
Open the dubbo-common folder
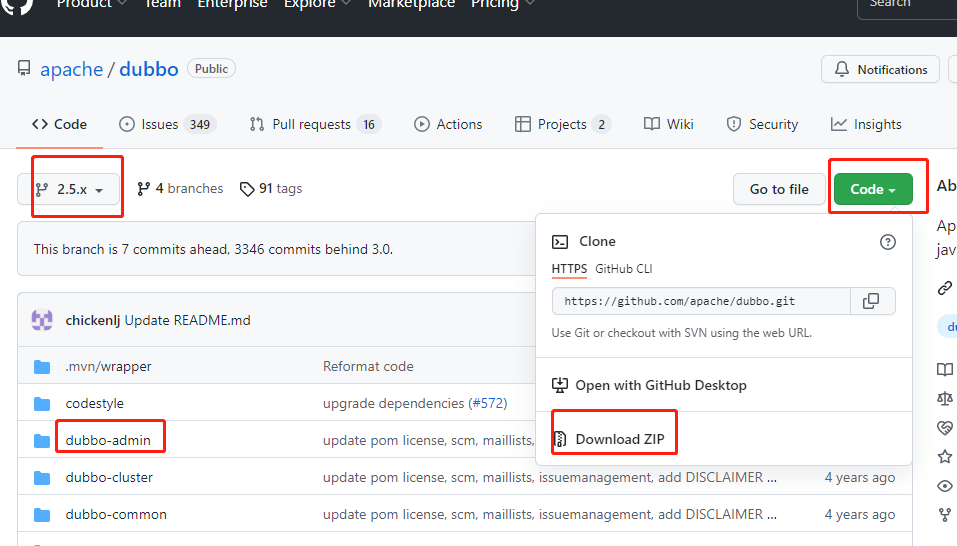pyautogui.click(x=116, y=514)
